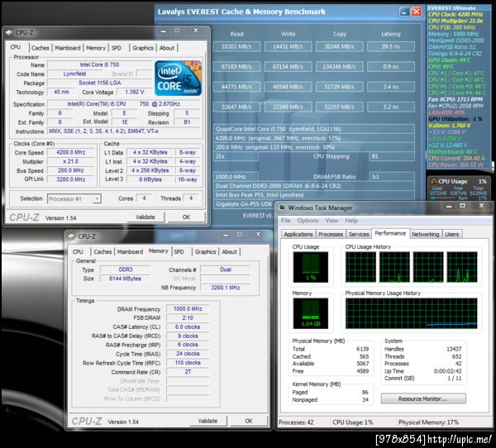Minimize the EVEREST benchmark window
The width and height of the screenshot is (496, 448).
pyautogui.click(x=404, y=12)
